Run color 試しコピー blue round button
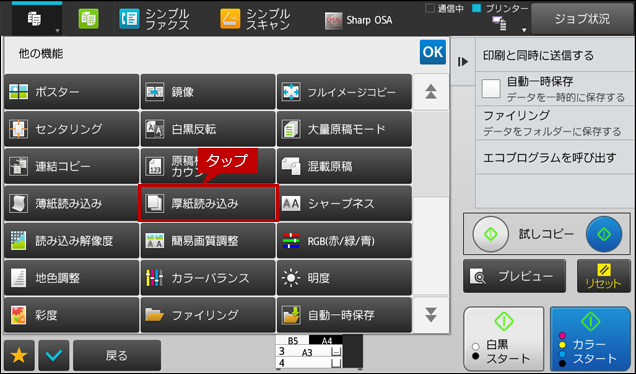 [x=604, y=234]
